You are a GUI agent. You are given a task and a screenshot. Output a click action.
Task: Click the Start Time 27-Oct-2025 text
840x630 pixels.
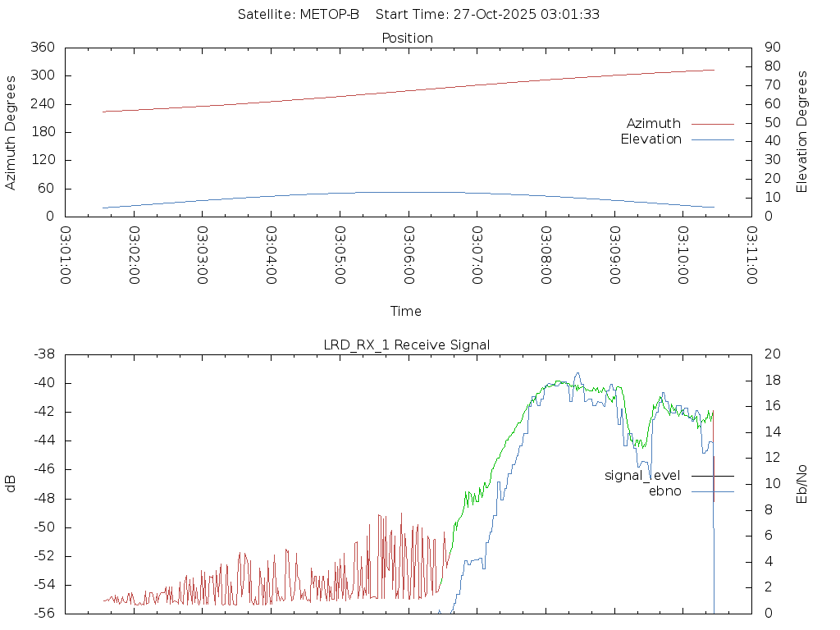[x=488, y=15]
